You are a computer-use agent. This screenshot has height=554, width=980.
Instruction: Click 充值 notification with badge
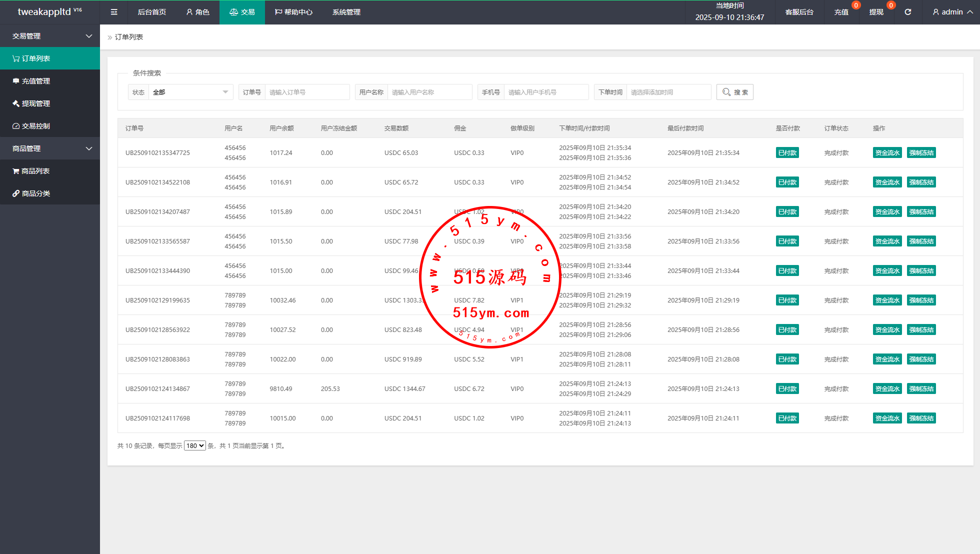(841, 12)
